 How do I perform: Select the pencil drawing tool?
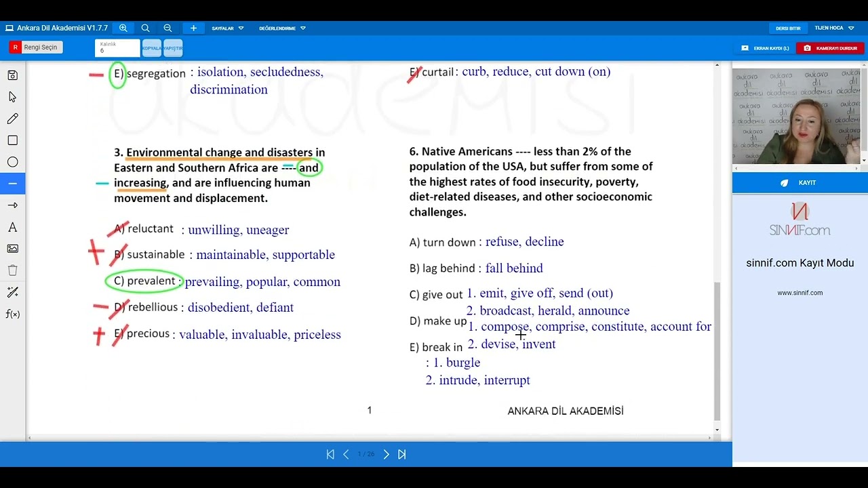pyautogui.click(x=12, y=119)
